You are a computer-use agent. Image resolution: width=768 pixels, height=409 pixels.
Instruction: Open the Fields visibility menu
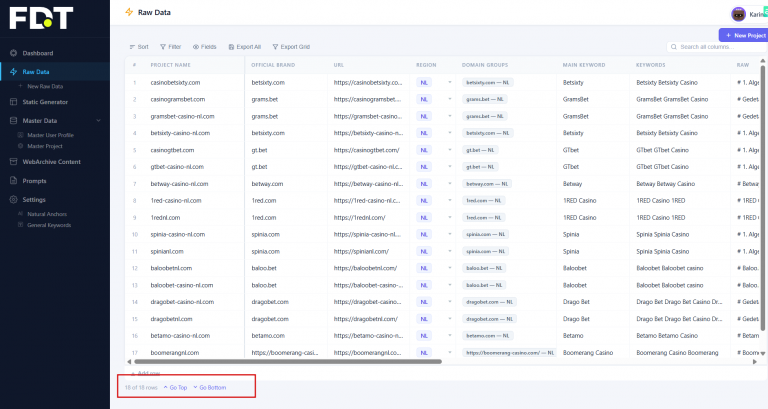[x=205, y=47]
